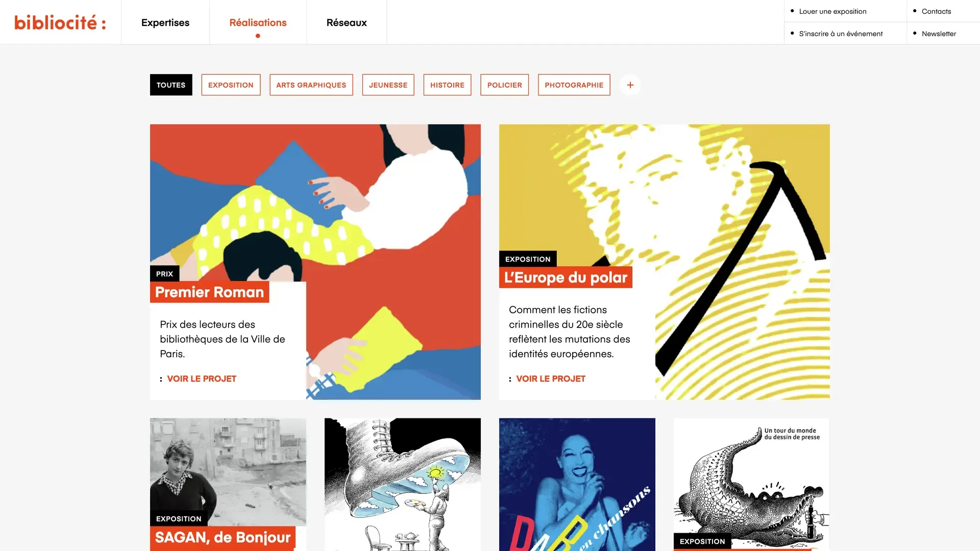Filter by PHOTOGRAPHIE
Screen dimensions: 980x551
(574, 85)
